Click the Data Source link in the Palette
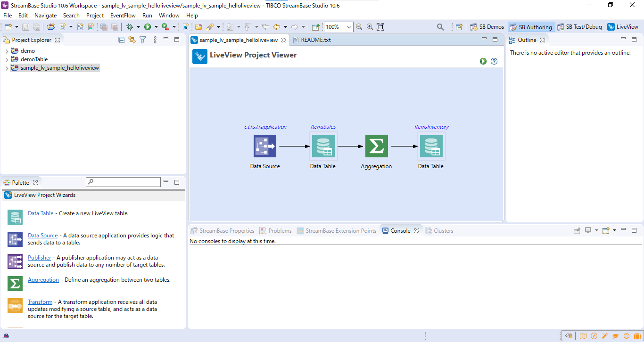 click(x=42, y=236)
